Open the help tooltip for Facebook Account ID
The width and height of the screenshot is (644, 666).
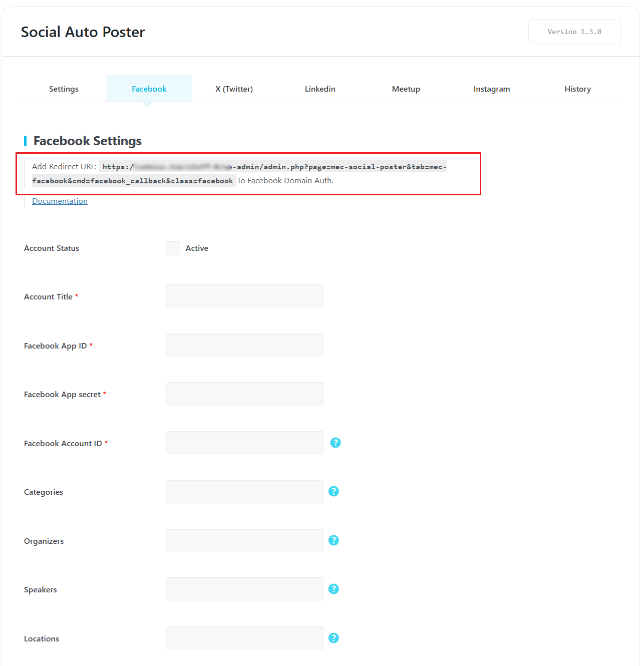point(335,443)
